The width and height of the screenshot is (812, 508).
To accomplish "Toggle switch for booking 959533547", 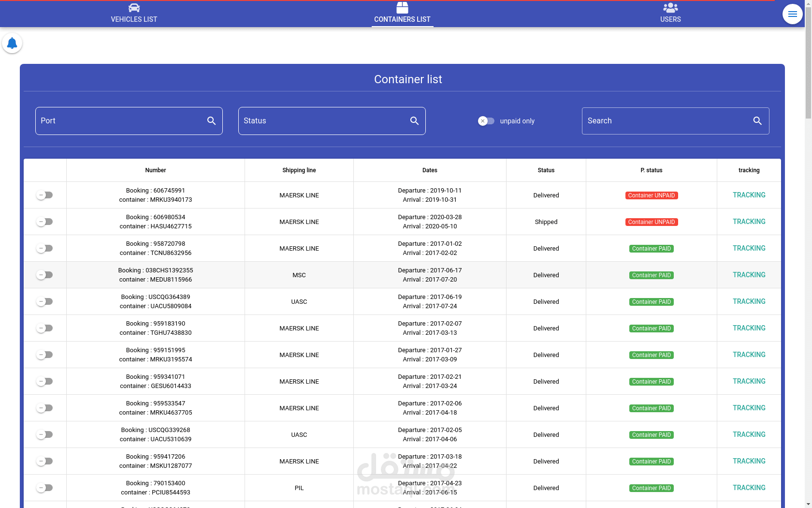I will [x=44, y=408].
